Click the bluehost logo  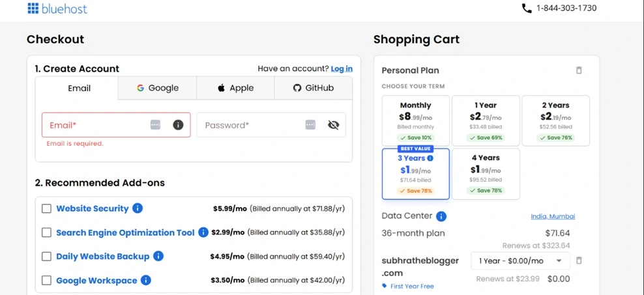tap(57, 8)
